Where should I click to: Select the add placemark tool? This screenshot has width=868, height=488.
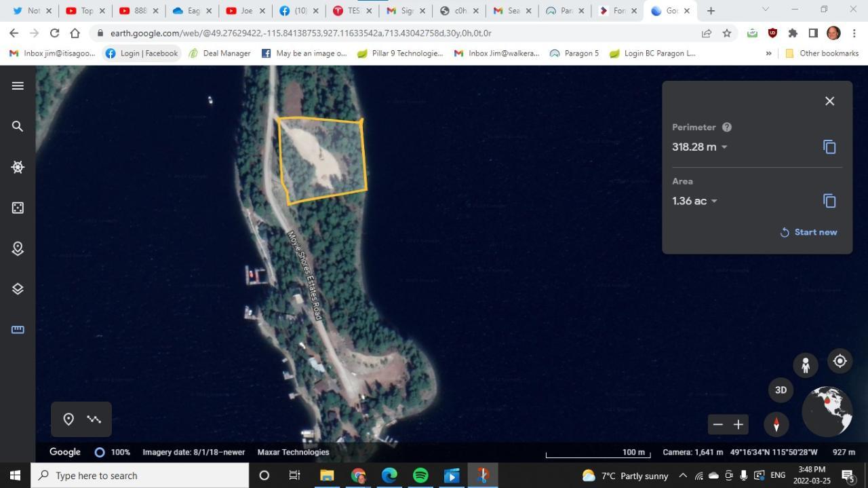pos(68,419)
